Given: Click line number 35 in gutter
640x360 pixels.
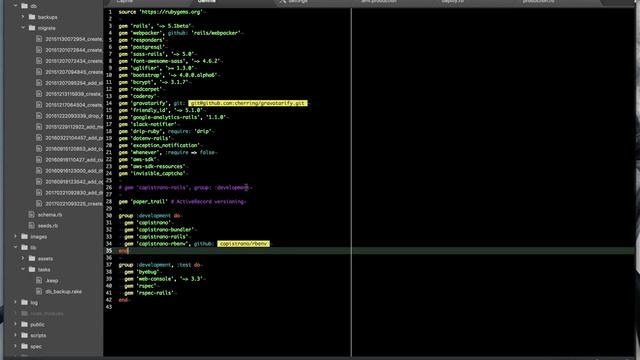Looking at the screenshot, I should 109,251.
